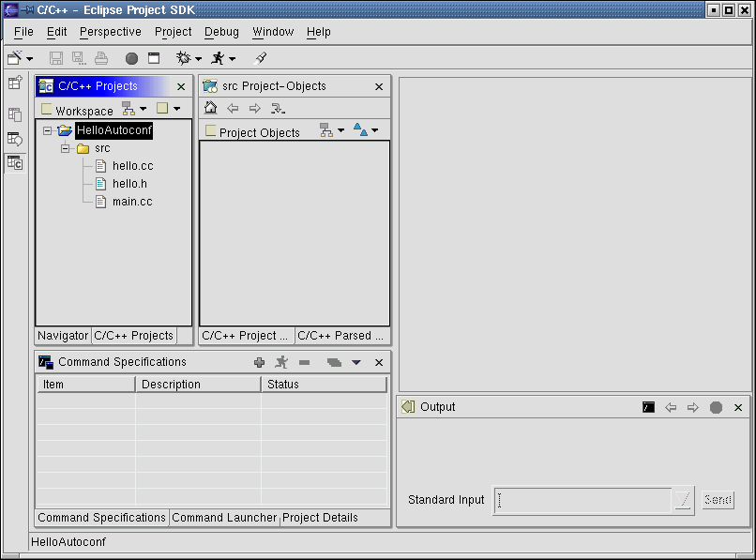Collapse the HelloAutoconf project tree node
Image resolution: width=756 pixels, height=560 pixels.
(48, 131)
